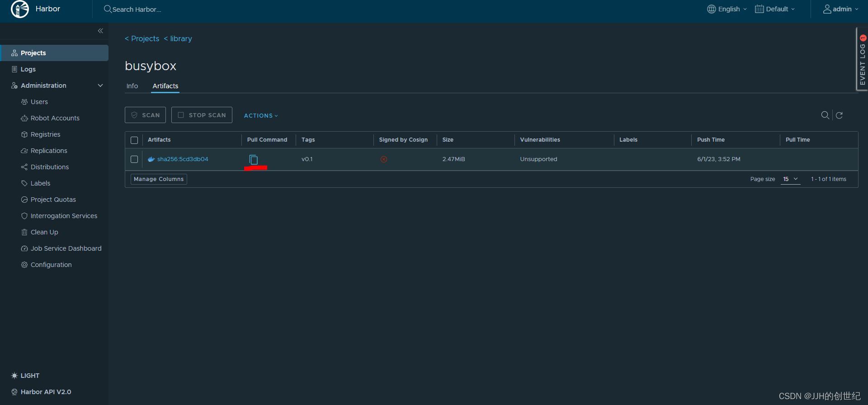Open the admin user menu
This screenshot has width=868, height=405.
pos(840,9)
